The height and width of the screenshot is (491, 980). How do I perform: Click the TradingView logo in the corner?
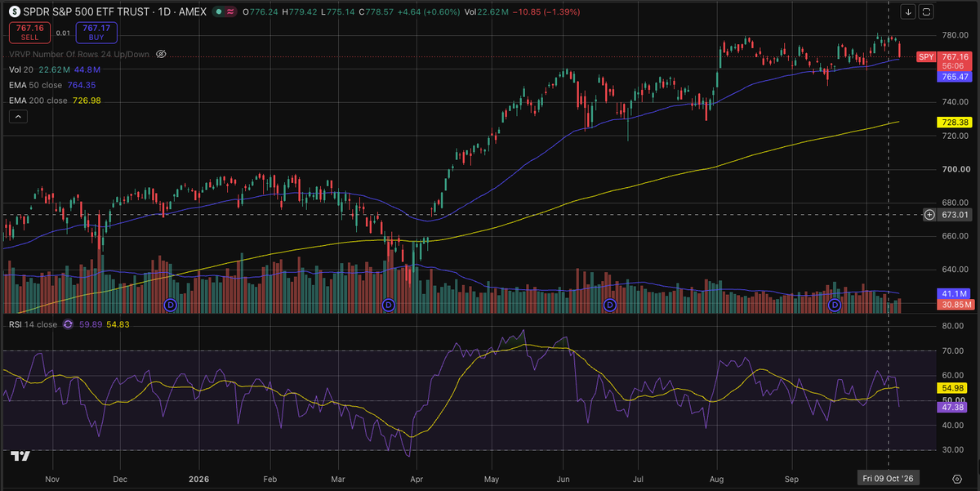(20, 457)
